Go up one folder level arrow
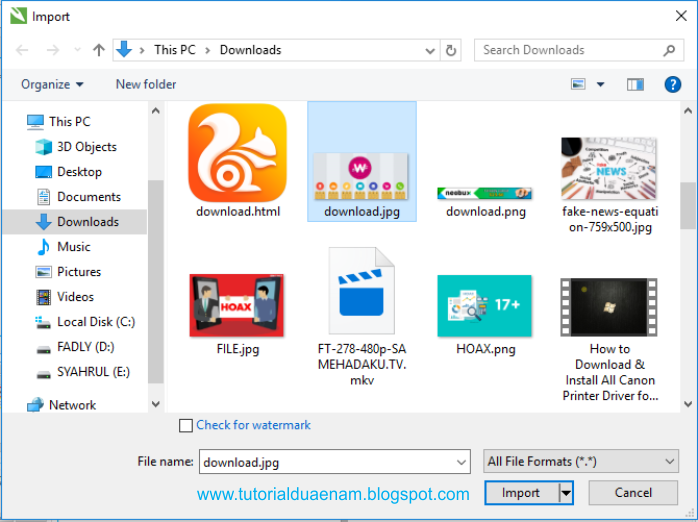Viewport: 698px width, 522px height. (99, 50)
